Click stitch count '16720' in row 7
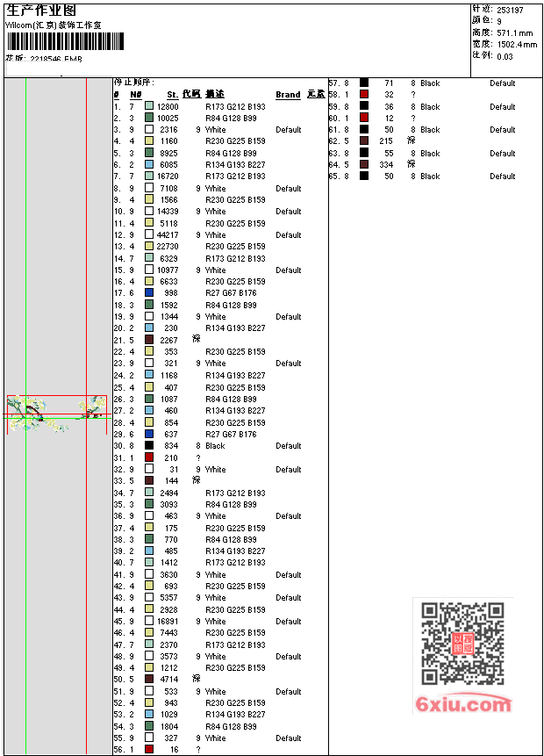544x756 pixels. pos(168,176)
